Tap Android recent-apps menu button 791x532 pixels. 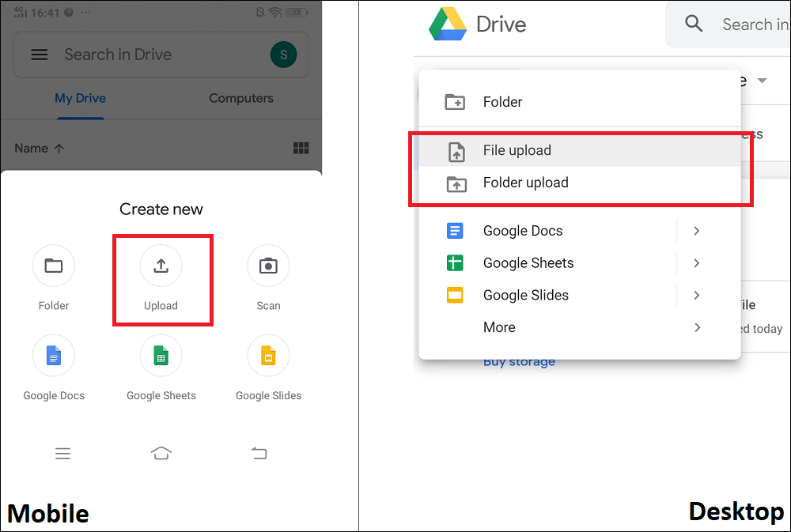[x=62, y=453]
